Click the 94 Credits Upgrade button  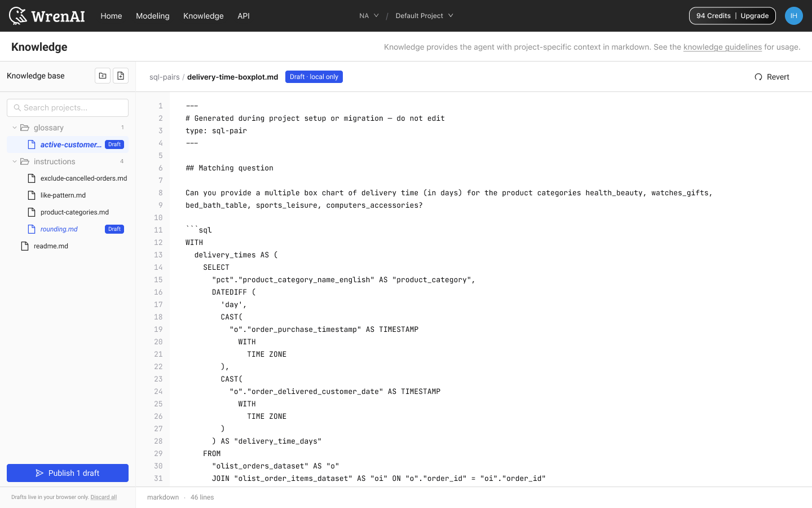tap(732, 16)
